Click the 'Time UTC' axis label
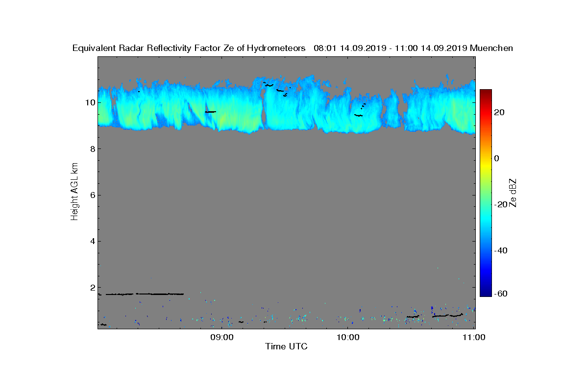 coord(286,346)
